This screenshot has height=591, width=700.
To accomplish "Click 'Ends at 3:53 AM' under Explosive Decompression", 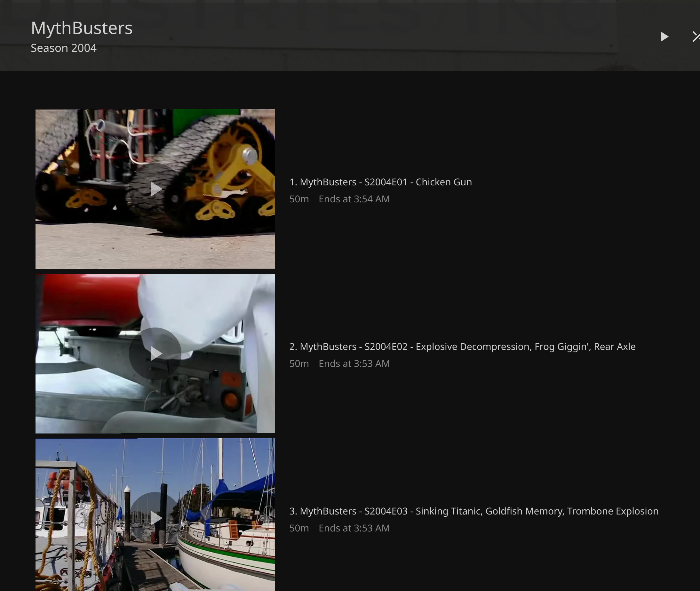I will tap(354, 363).
